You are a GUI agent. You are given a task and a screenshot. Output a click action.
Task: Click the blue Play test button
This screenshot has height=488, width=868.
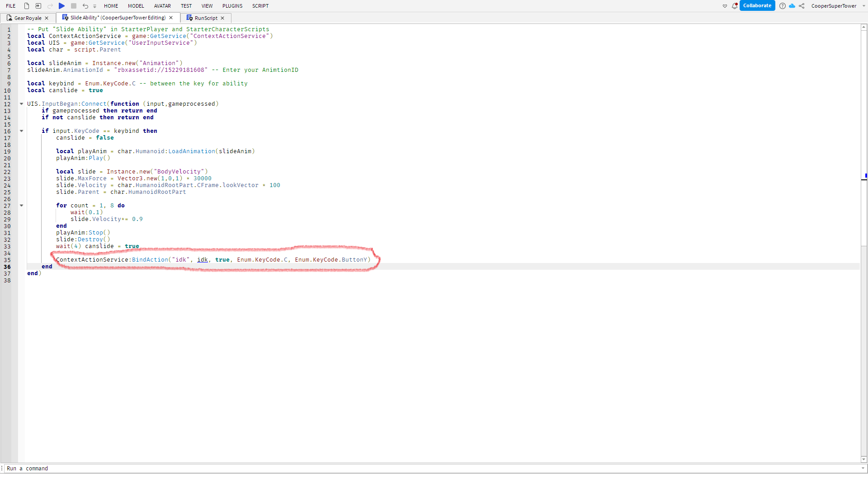(61, 6)
